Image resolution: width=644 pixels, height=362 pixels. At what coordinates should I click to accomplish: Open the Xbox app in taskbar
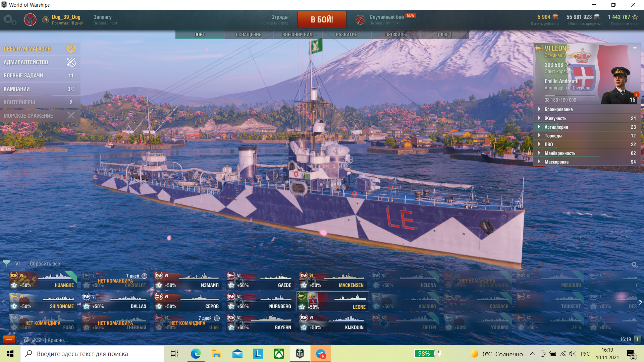click(x=279, y=354)
